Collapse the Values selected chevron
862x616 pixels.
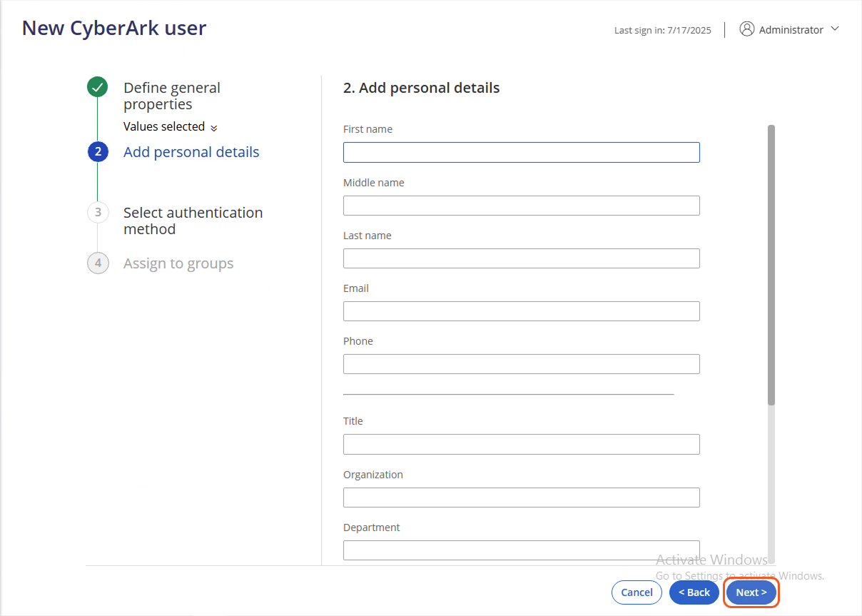[x=214, y=126]
